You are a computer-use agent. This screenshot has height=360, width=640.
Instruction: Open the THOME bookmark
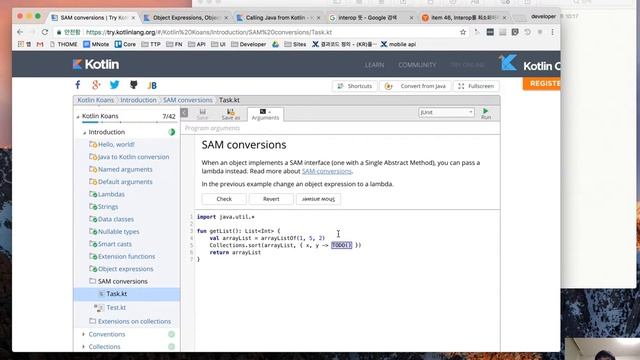tap(64, 44)
